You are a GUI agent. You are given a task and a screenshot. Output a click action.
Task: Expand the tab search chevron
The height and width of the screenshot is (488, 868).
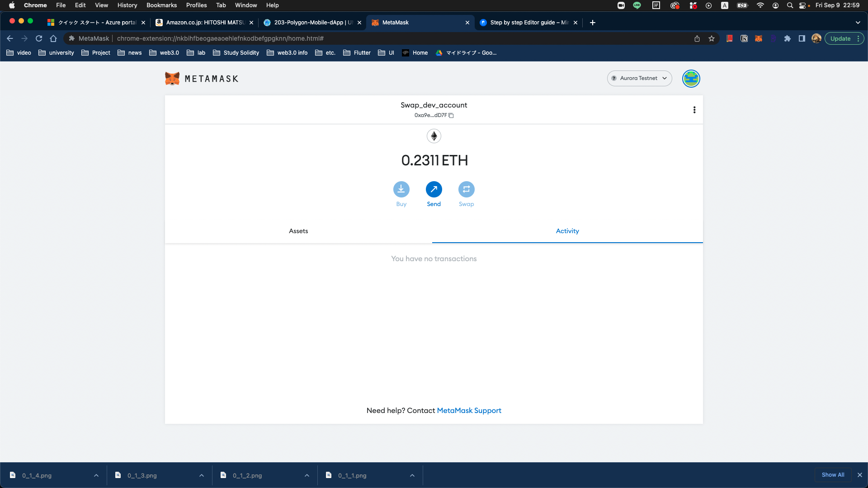click(x=858, y=23)
